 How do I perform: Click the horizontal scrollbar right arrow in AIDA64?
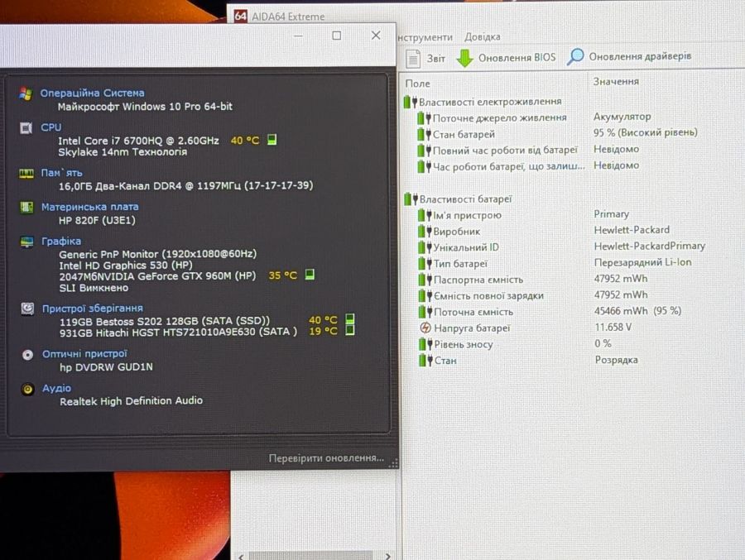click(x=387, y=556)
